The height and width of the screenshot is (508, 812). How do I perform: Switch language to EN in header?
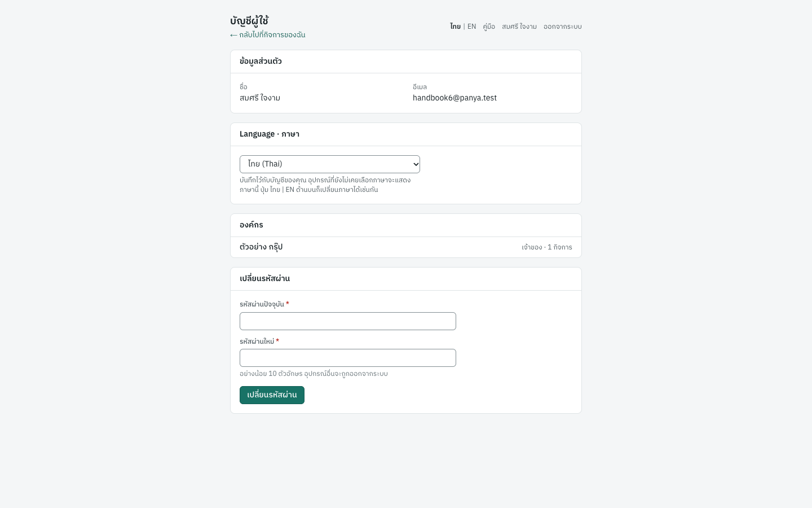click(x=472, y=27)
